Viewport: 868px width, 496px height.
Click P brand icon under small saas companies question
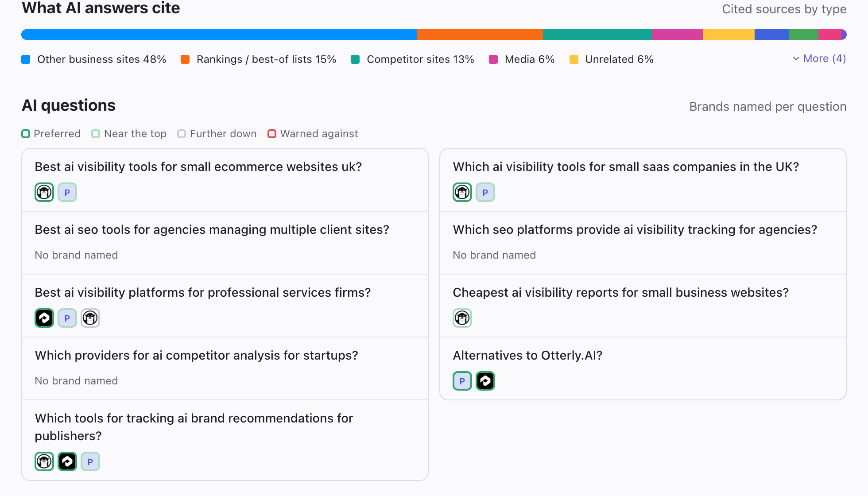click(485, 192)
